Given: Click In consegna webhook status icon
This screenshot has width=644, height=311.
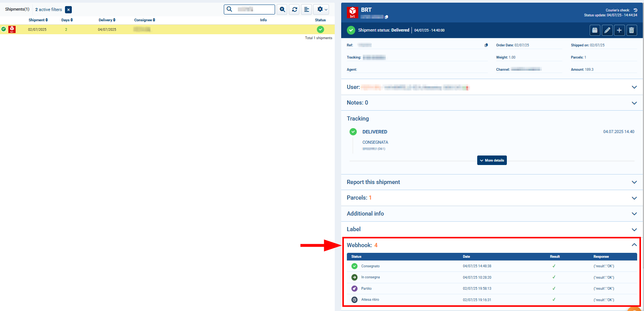Looking at the screenshot, I should click(354, 277).
